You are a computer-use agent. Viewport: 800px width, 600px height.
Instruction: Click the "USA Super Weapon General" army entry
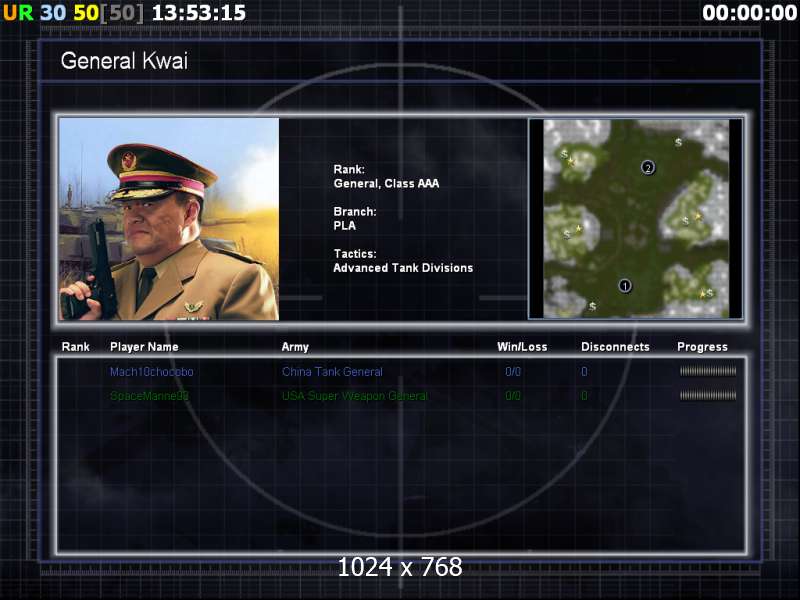tap(355, 396)
